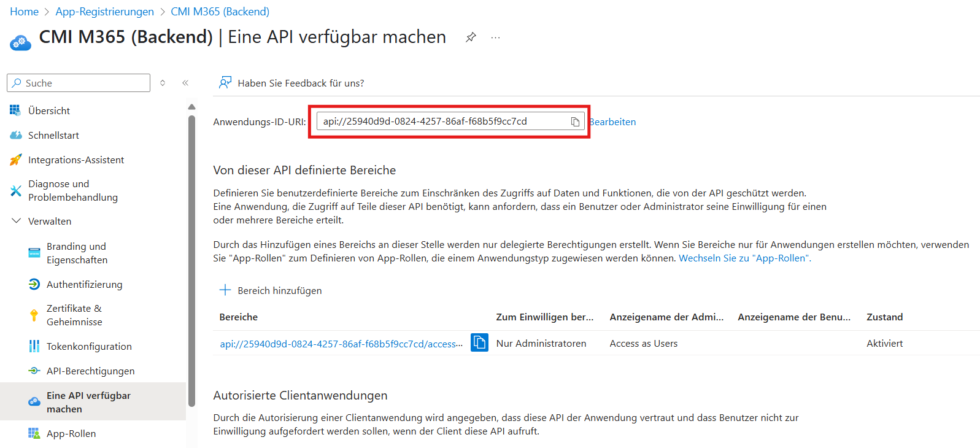The image size is (980, 448).
Task: Open Übersicht from the sidebar
Action: click(x=49, y=110)
